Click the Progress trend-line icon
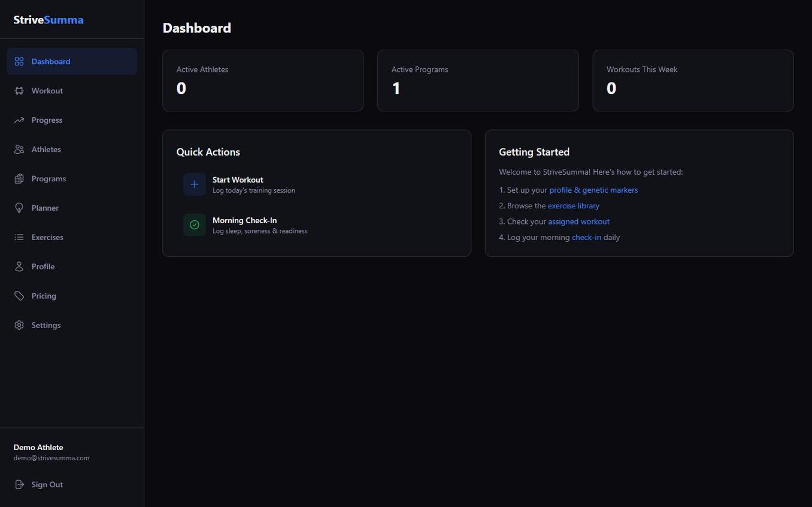 pos(19,120)
